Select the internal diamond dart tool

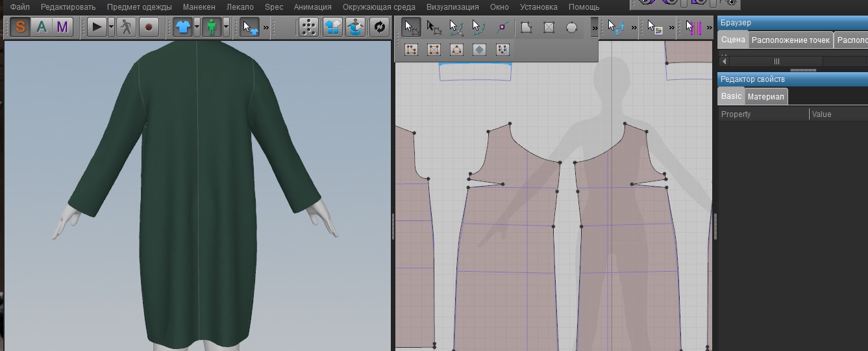(479, 49)
